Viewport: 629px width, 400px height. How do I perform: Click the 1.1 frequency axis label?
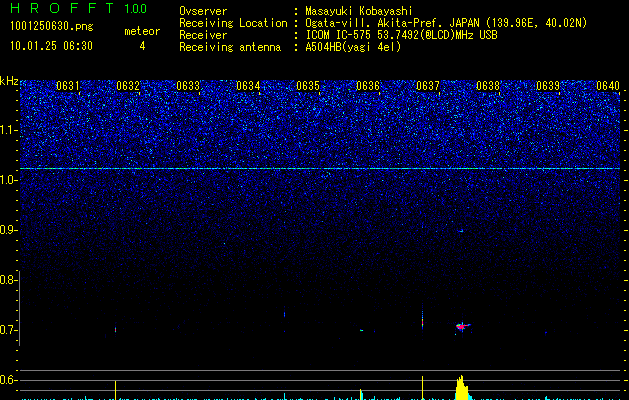[x=8, y=131]
